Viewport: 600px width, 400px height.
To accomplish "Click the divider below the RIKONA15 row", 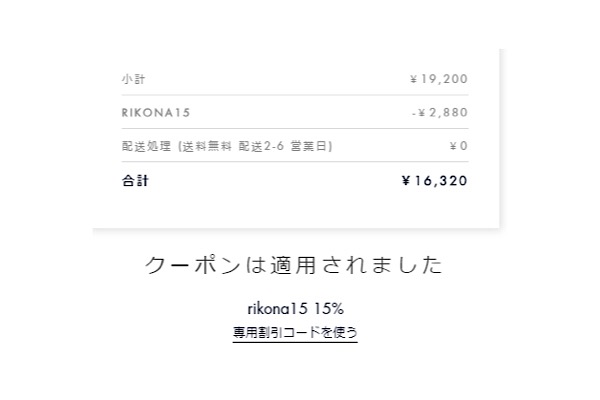I will pos(295,128).
